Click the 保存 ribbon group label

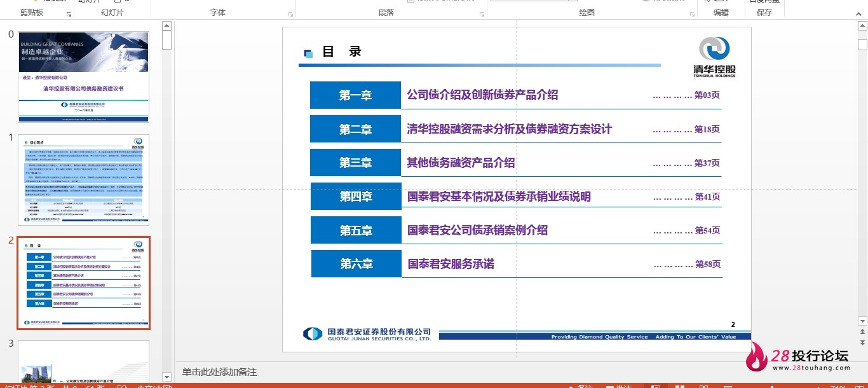764,13
